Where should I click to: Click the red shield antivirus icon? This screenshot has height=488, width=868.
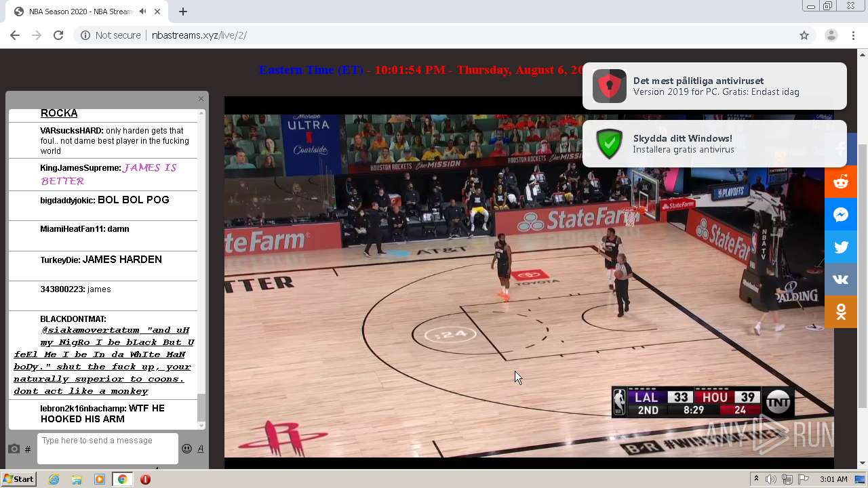click(609, 86)
